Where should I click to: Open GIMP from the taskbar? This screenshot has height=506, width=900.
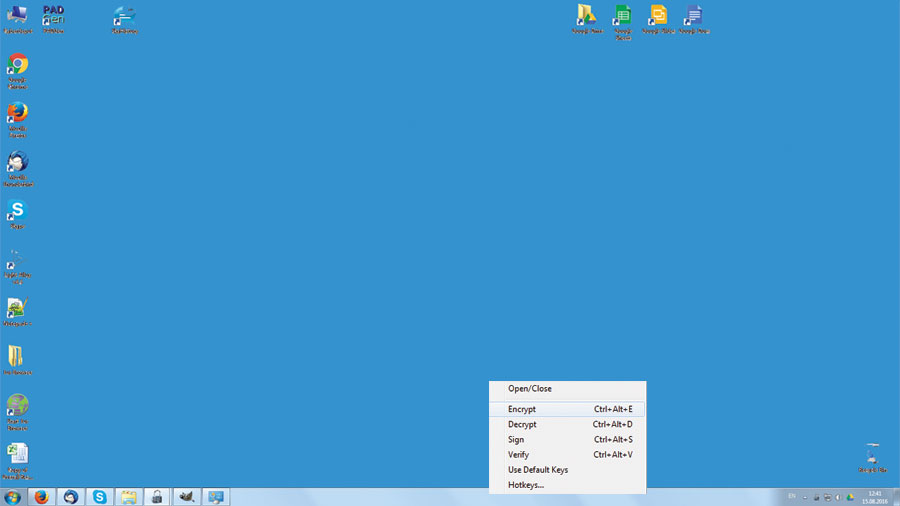click(x=187, y=497)
